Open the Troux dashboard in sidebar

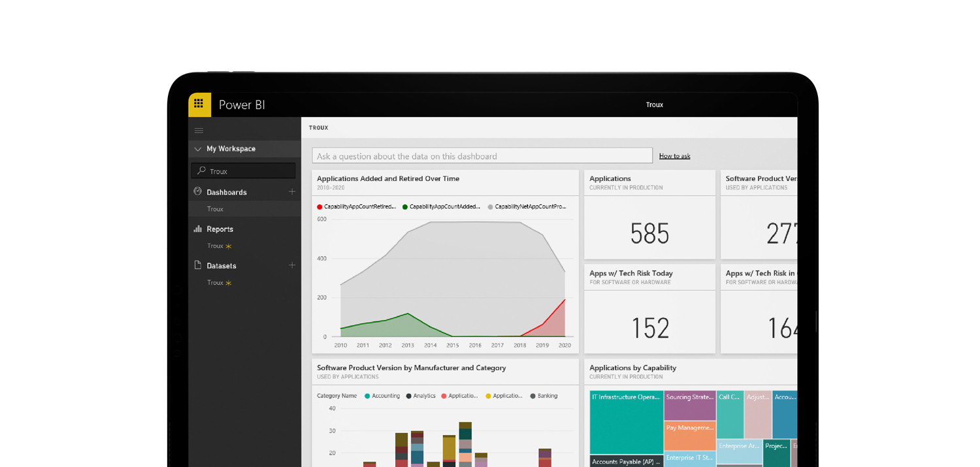[x=215, y=209]
